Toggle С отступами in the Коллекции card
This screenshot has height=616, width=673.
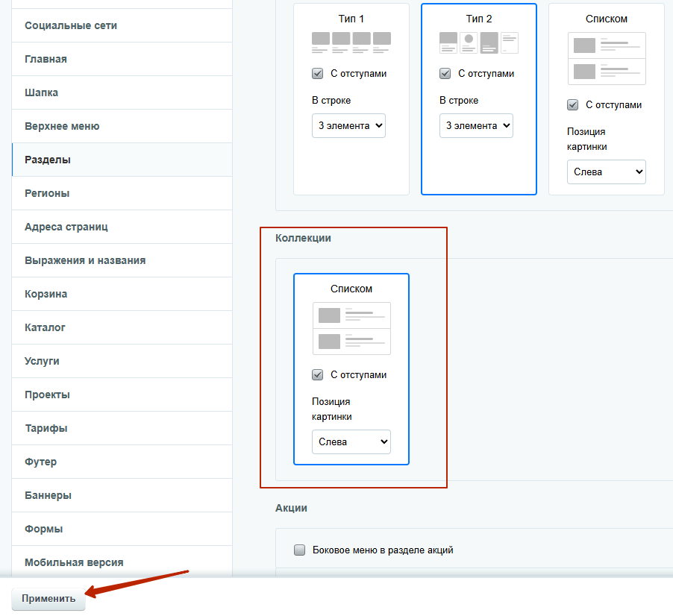[318, 375]
